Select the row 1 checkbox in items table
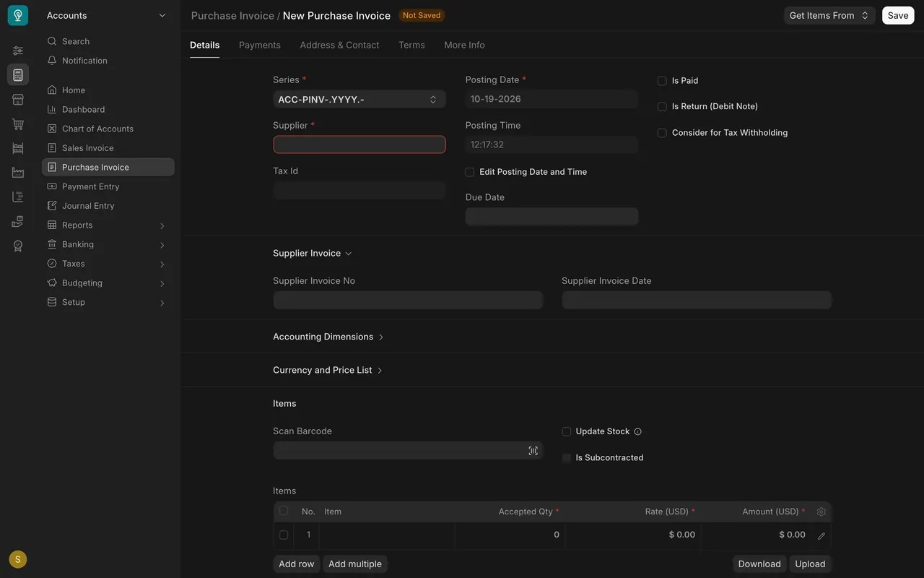This screenshot has width=924, height=578. point(284,535)
